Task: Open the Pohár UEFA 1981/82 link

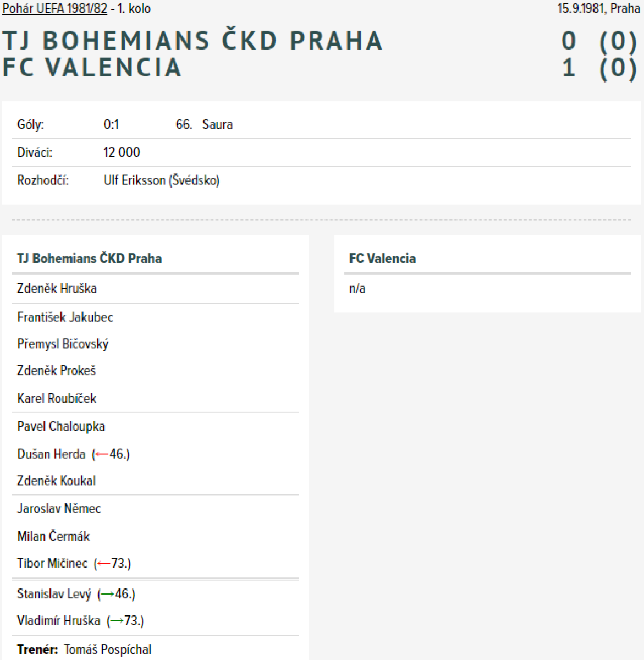Action: pos(55,9)
